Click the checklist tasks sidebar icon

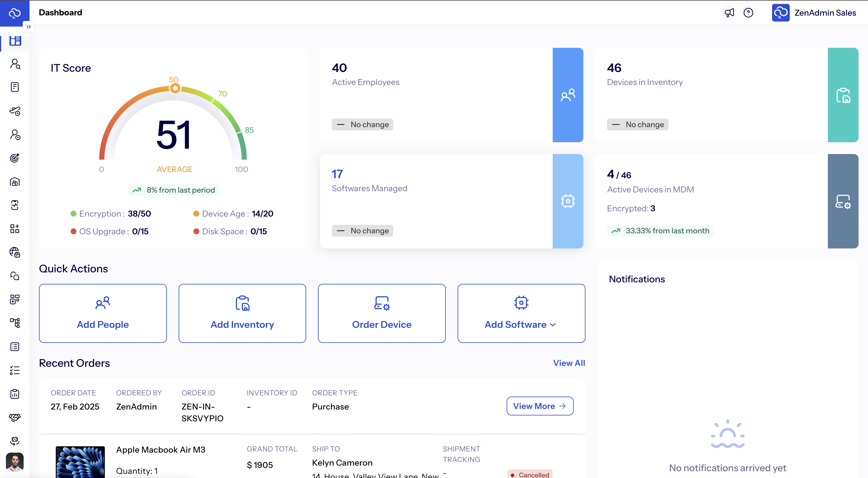15,370
